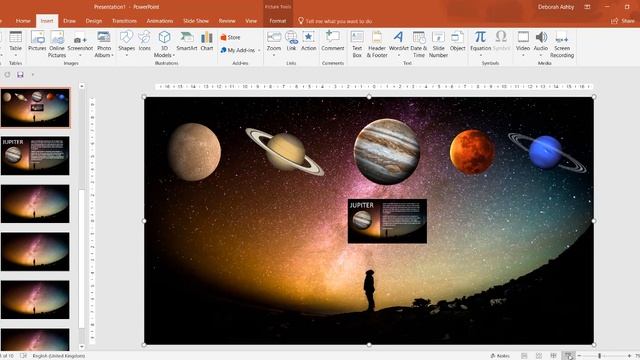Click the English (United Kingdom) language indicator

click(x=59, y=356)
